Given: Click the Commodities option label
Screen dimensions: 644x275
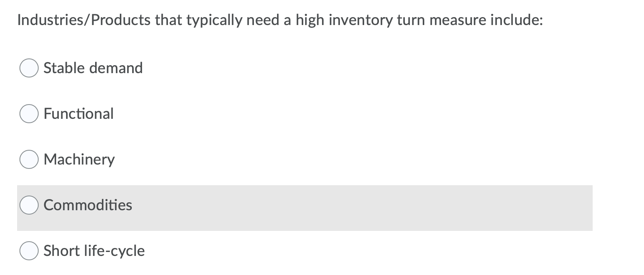Looking at the screenshot, I should click(x=88, y=206).
